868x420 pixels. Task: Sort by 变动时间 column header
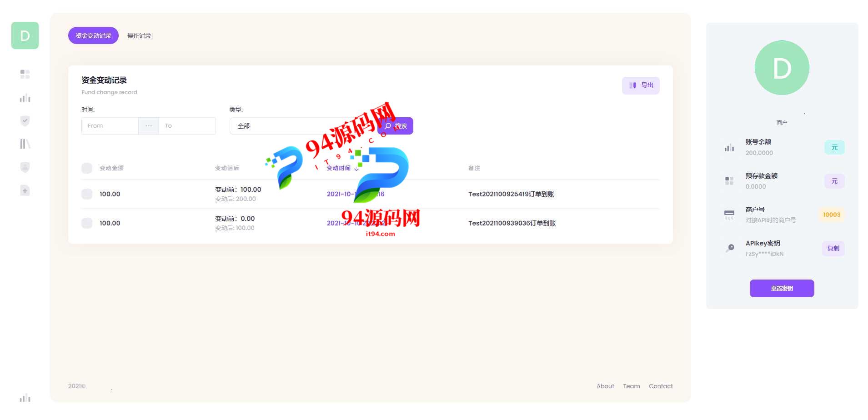click(x=342, y=168)
